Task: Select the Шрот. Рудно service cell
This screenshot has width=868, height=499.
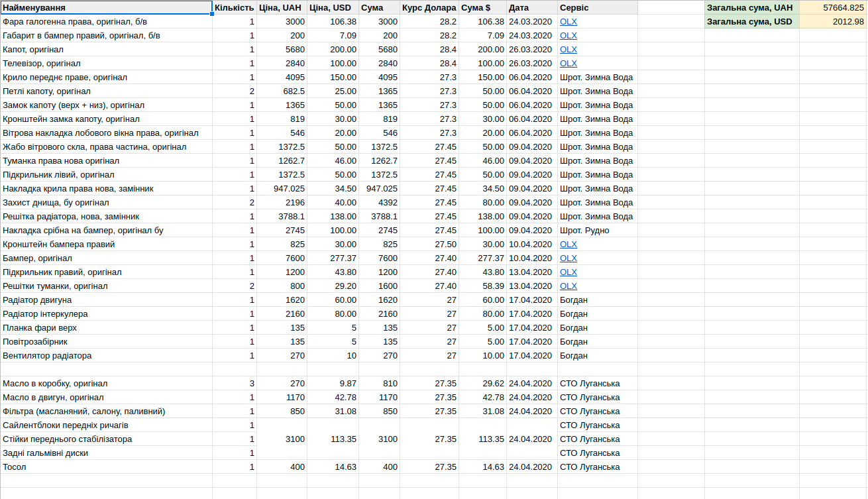Action: (x=597, y=230)
